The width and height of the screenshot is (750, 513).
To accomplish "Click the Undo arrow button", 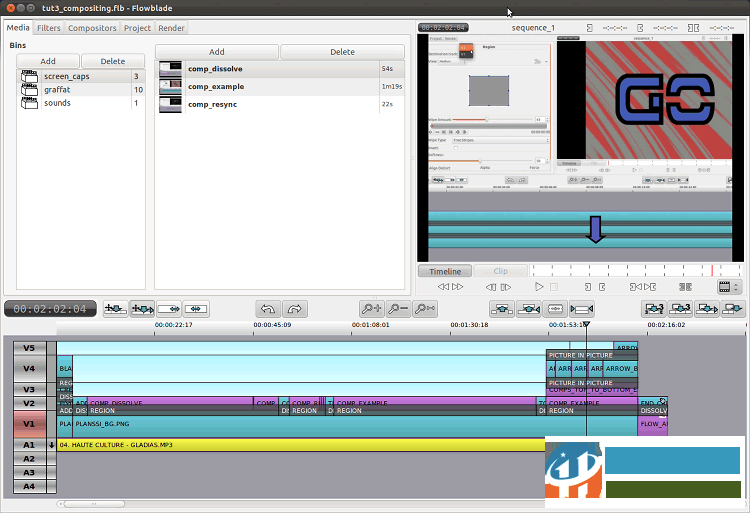I will tap(268, 309).
